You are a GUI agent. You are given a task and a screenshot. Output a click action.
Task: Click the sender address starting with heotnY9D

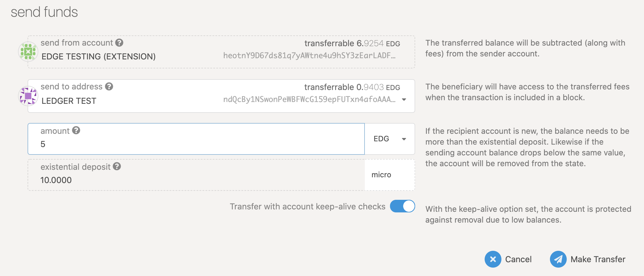(x=309, y=56)
